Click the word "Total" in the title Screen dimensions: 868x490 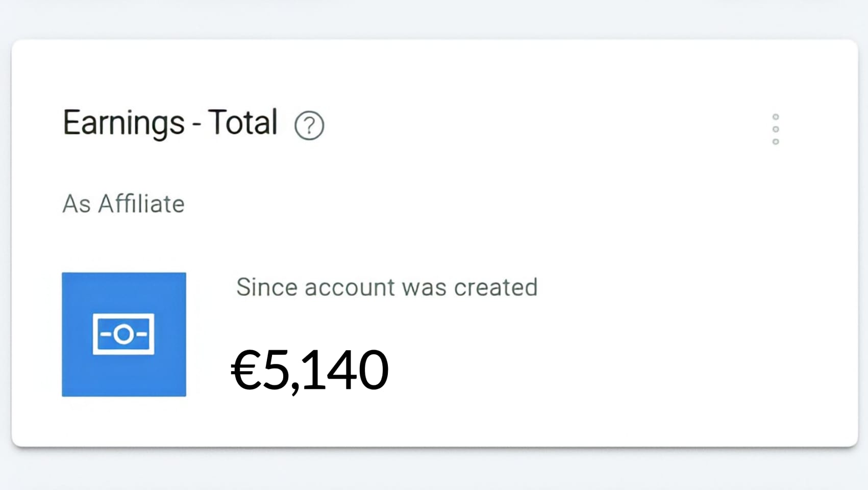click(x=243, y=122)
